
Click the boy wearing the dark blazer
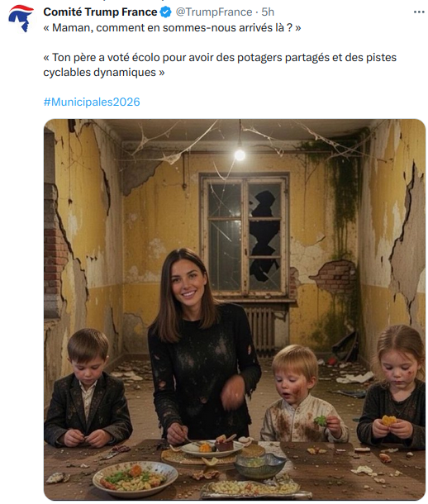pos(88,388)
